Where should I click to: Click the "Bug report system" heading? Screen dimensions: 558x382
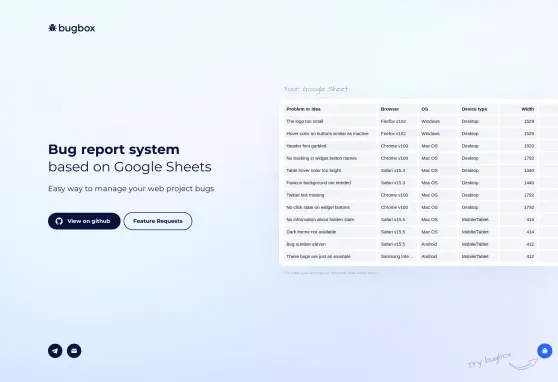pos(114,149)
